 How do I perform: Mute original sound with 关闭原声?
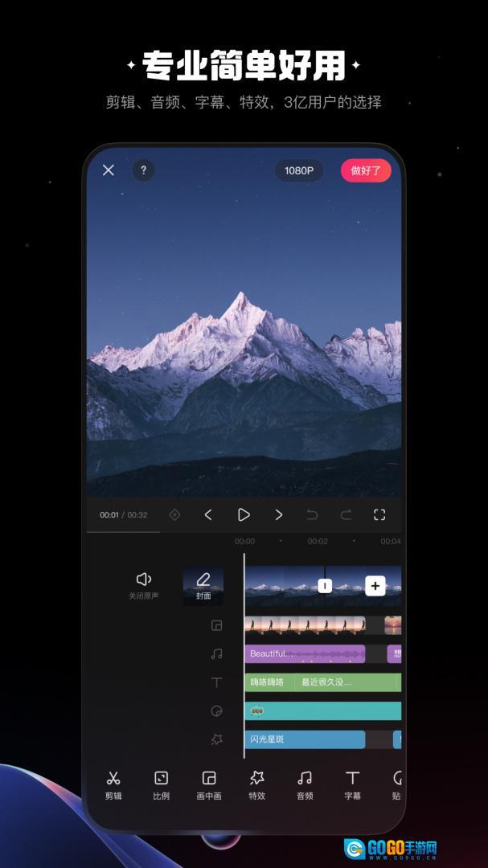point(144,584)
